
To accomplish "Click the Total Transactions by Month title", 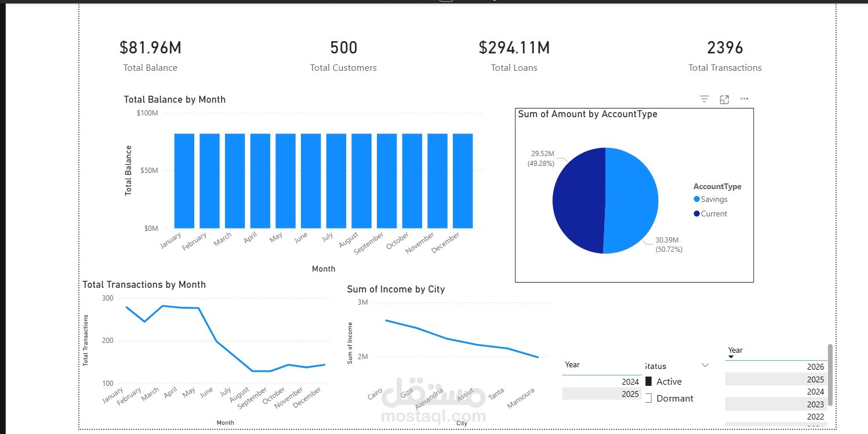I will (144, 284).
